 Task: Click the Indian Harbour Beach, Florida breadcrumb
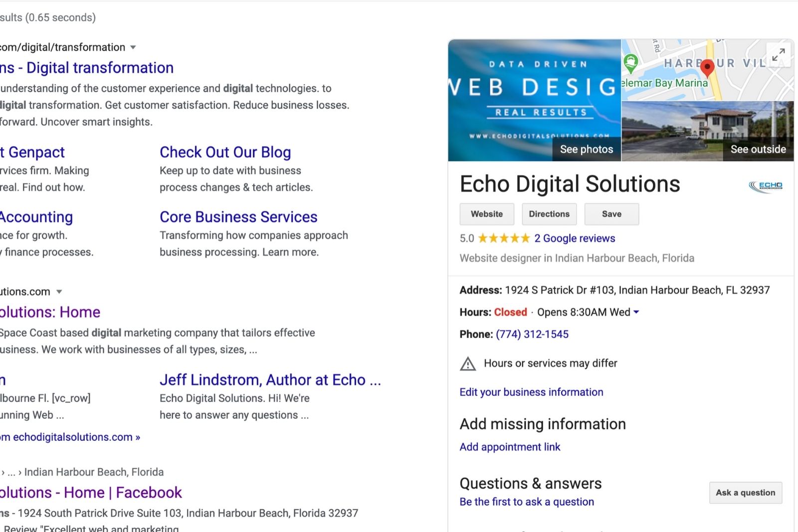pyautogui.click(x=94, y=472)
